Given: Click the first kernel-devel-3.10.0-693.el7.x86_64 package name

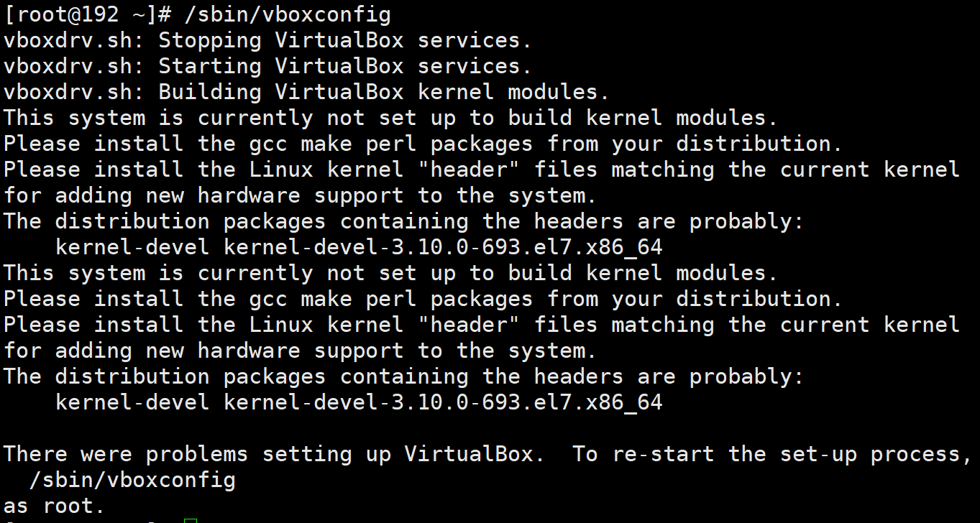Looking at the screenshot, I should [x=443, y=247].
